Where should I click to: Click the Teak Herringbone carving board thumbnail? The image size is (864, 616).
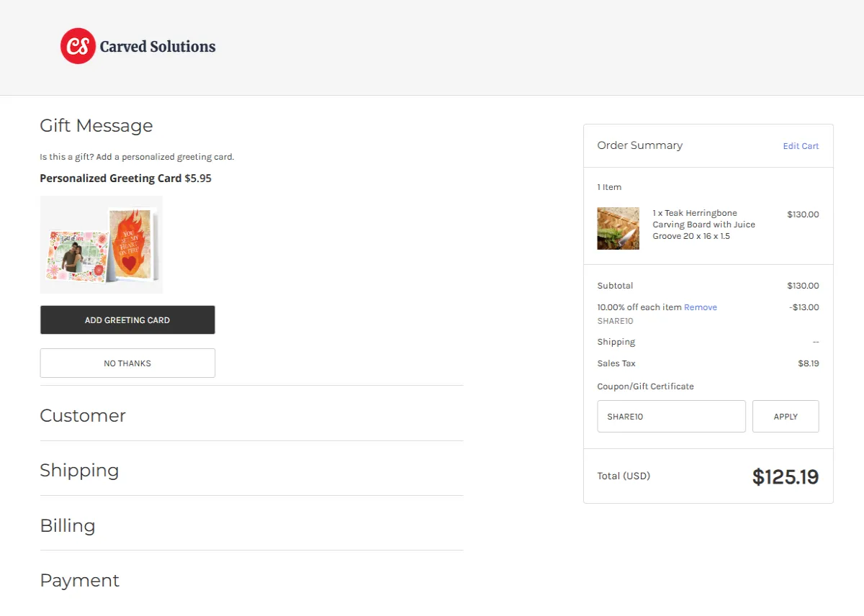point(618,228)
